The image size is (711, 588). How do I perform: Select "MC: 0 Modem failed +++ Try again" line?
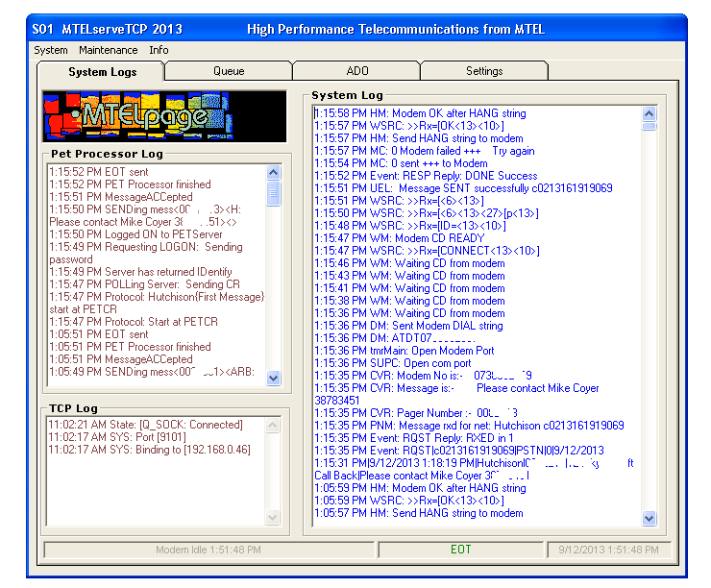pyautogui.click(x=425, y=151)
